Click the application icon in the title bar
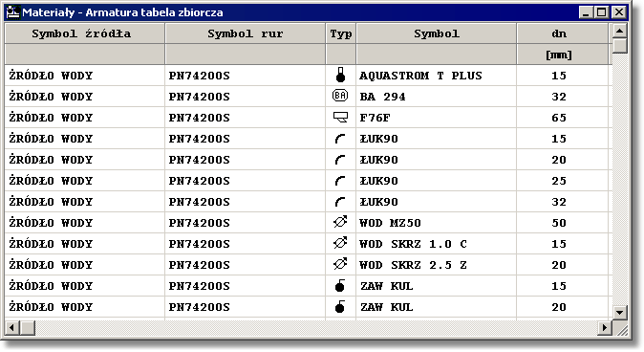This screenshot has height=352, width=644. point(13,11)
